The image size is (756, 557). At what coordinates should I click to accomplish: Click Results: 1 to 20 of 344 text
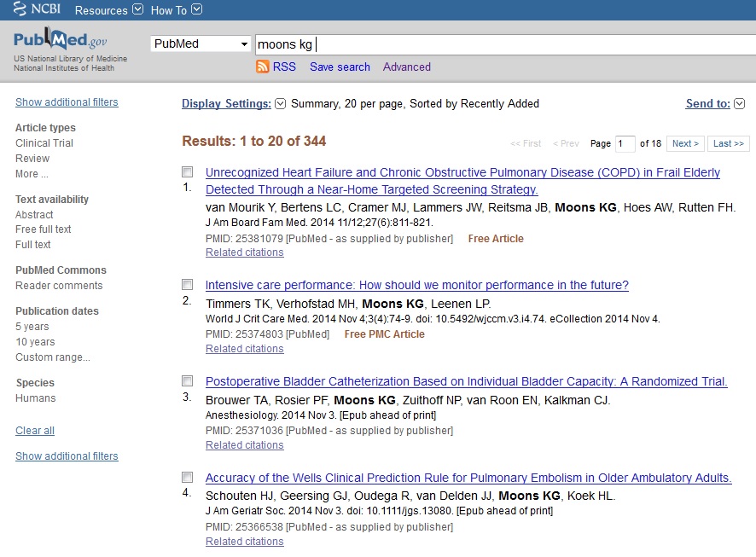[x=254, y=142]
